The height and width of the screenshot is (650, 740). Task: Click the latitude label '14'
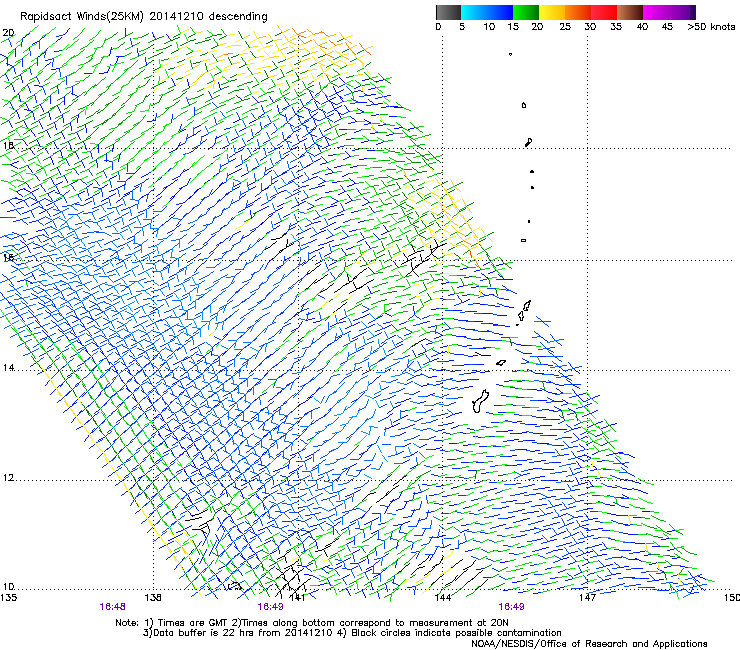coord(8,368)
